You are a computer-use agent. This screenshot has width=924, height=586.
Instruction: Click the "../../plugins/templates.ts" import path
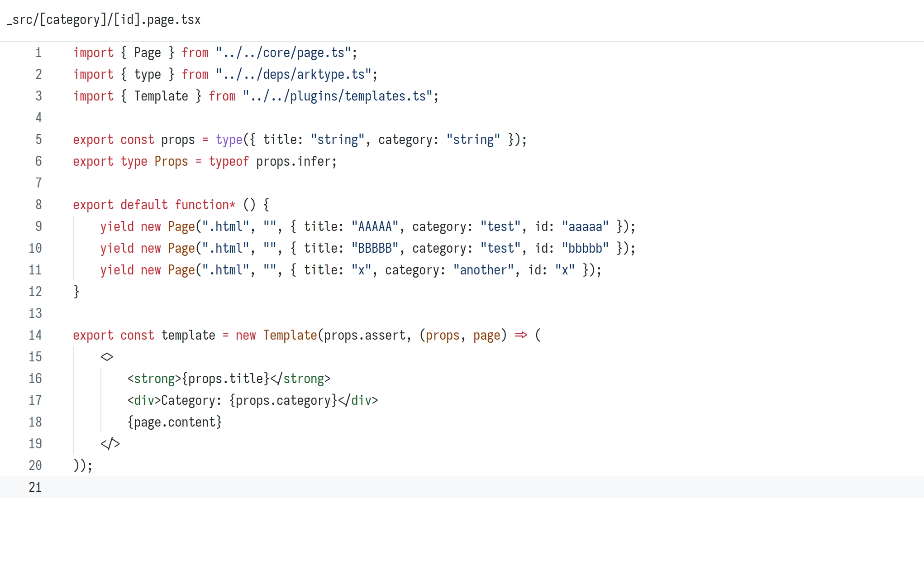[338, 96]
